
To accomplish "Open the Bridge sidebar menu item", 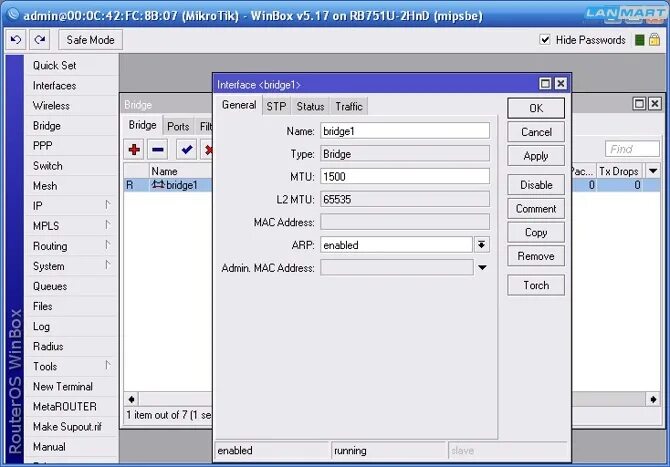I will [47, 126].
